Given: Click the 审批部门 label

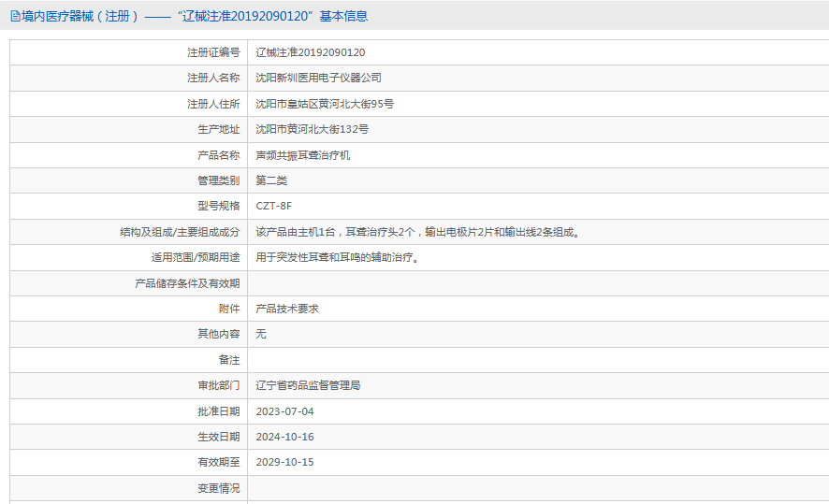Looking at the screenshot, I should tap(219, 385).
